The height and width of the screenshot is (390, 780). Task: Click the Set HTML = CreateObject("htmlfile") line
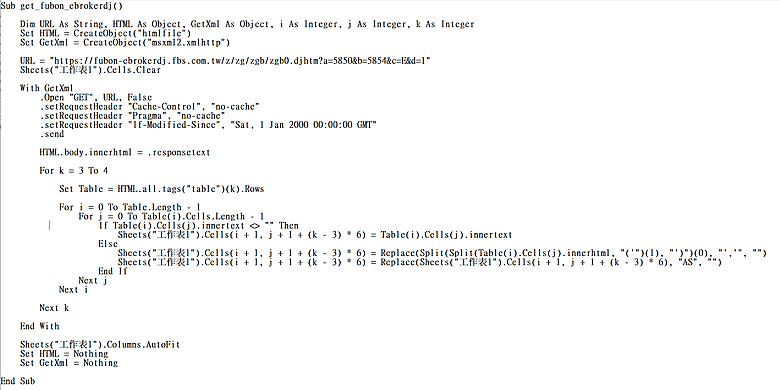(x=105, y=33)
